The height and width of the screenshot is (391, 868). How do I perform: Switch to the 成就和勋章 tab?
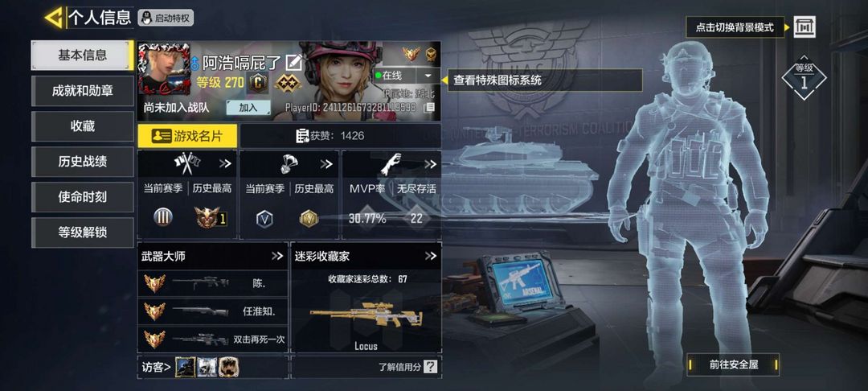[x=83, y=91]
